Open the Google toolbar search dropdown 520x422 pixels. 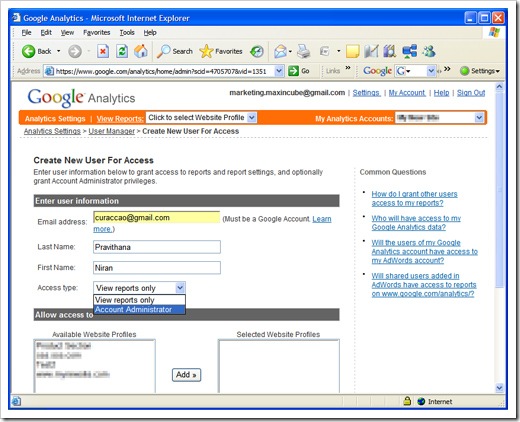tap(431, 71)
